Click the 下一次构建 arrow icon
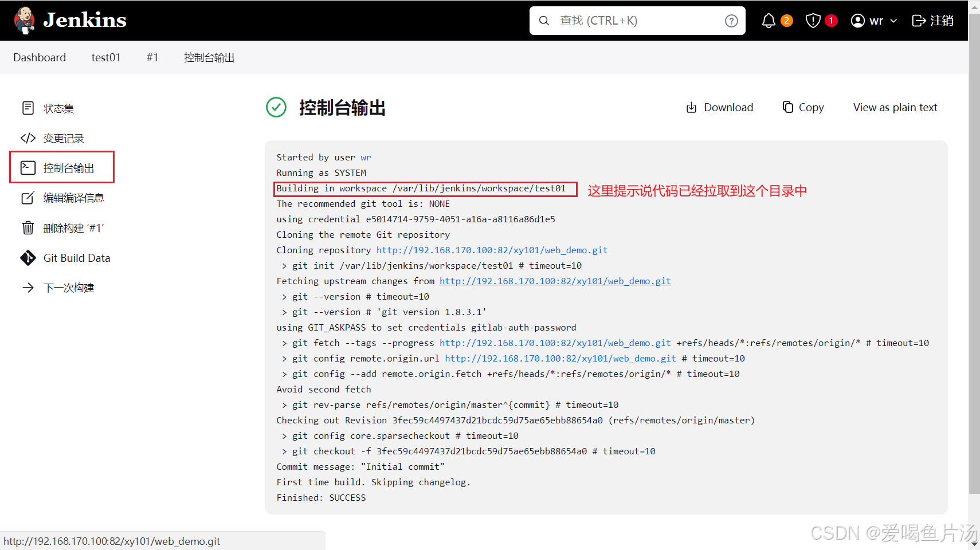Viewport: 980px width, 550px height. tap(28, 288)
